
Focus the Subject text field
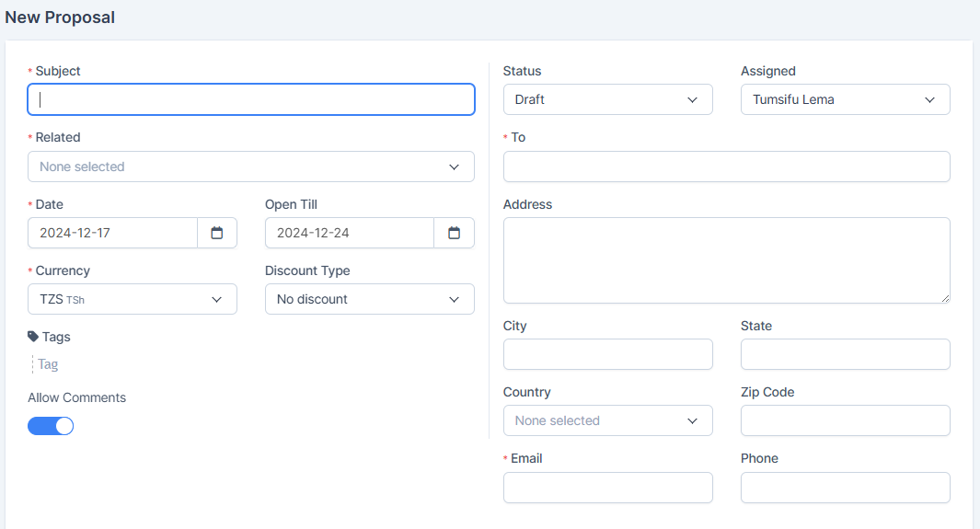pyautogui.click(x=251, y=99)
